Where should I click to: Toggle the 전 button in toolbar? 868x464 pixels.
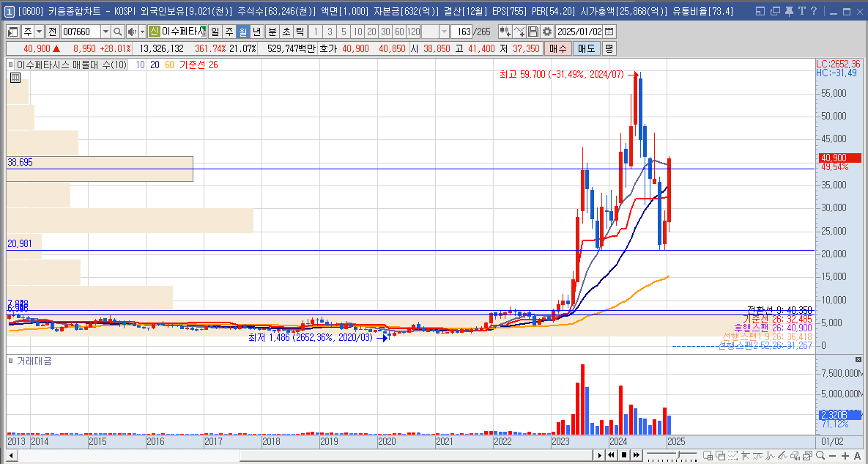pos(53,32)
